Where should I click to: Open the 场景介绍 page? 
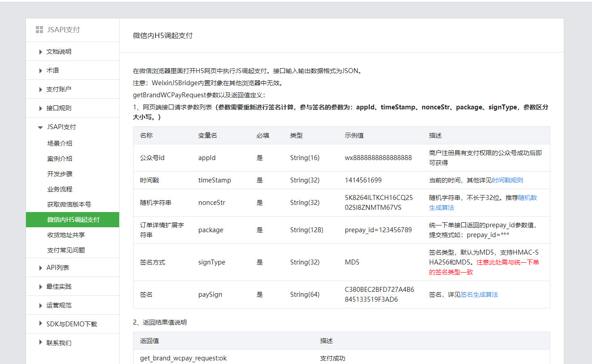coord(60,144)
